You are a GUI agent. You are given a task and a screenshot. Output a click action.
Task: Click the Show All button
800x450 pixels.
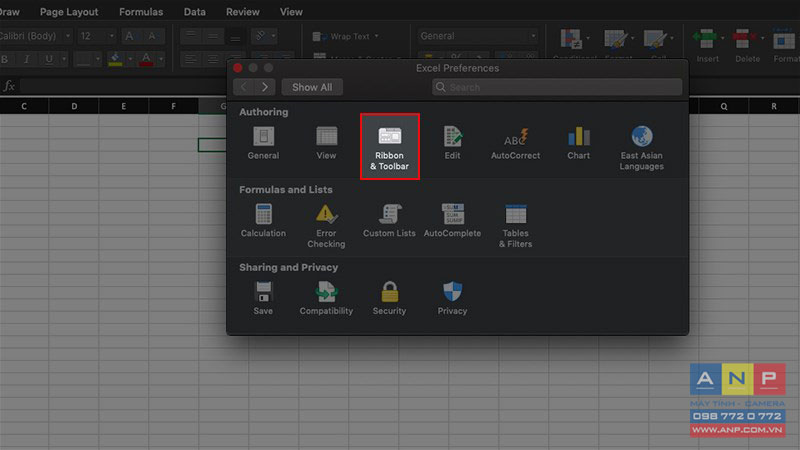[x=312, y=87]
